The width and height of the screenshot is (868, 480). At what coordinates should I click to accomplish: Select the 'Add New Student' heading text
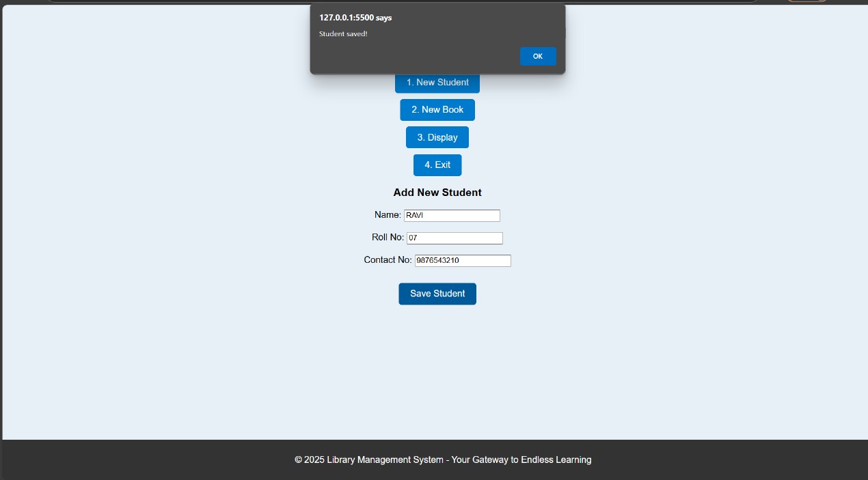tap(437, 193)
